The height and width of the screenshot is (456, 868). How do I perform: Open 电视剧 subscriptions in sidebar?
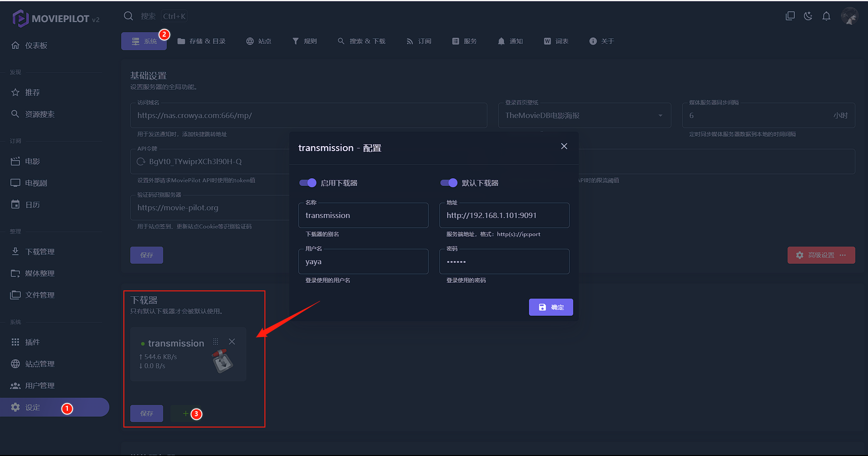(54, 183)
